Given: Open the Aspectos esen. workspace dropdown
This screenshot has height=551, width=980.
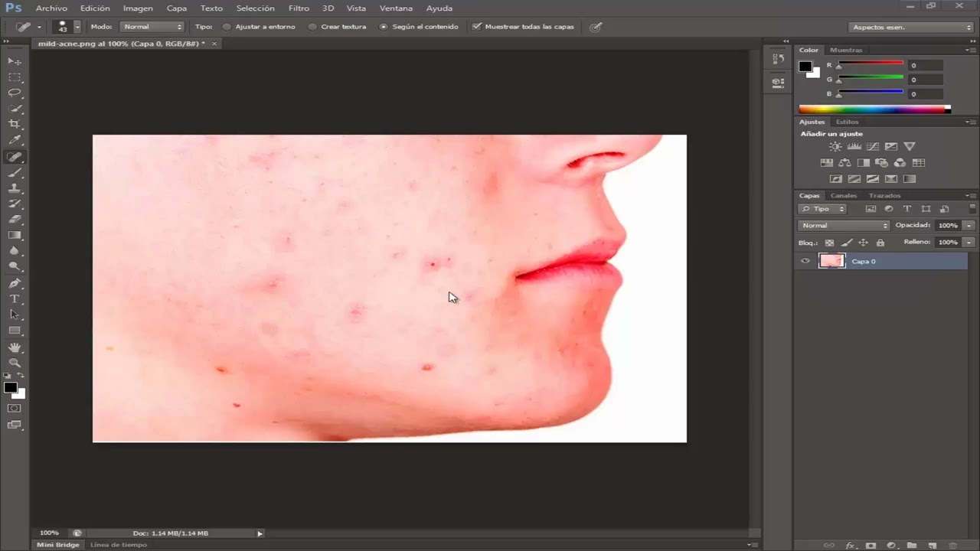Looking at the screenshot, I should pos(911,27).
